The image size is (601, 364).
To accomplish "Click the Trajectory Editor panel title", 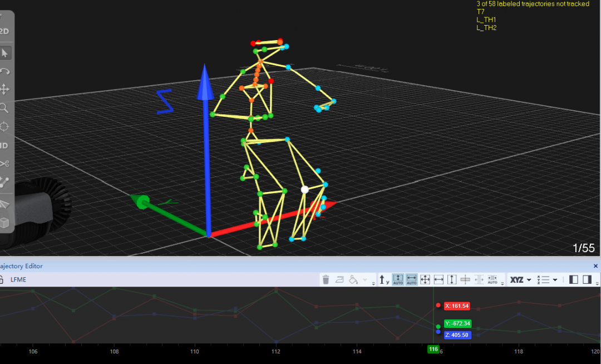I will click(21, 266).
